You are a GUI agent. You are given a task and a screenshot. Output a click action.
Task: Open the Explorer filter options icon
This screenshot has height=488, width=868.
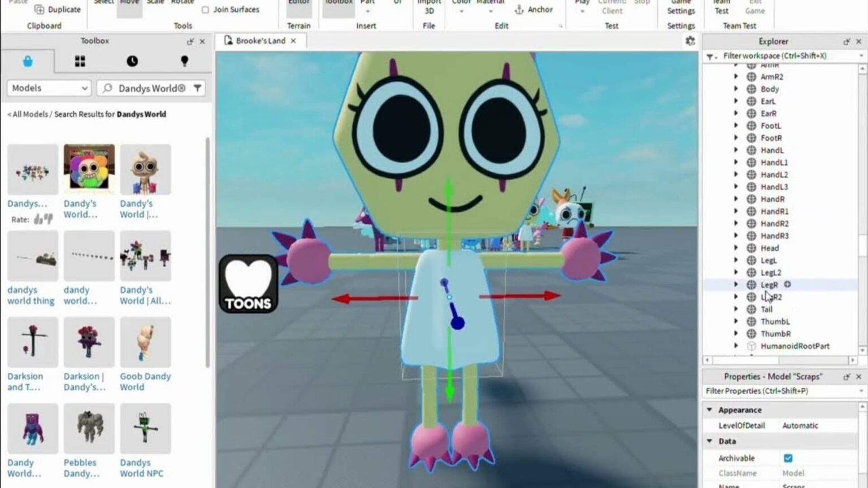tap(711, 56)
